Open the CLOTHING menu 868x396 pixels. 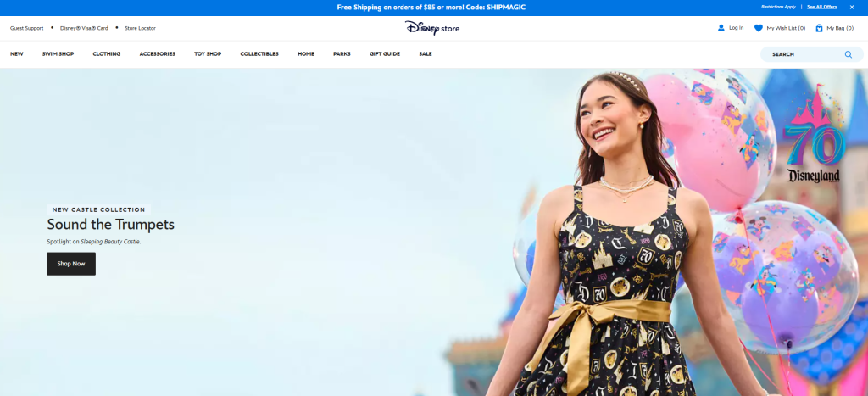tap(107, 54)
